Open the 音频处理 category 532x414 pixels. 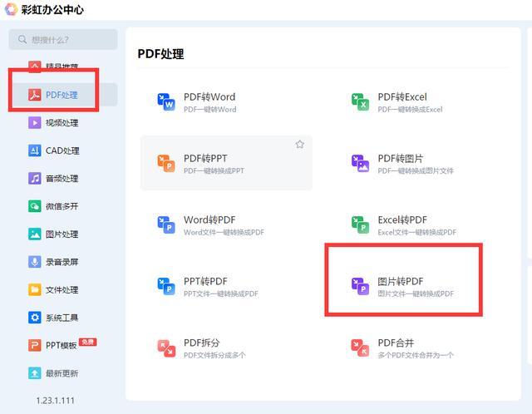pos(62,179)
